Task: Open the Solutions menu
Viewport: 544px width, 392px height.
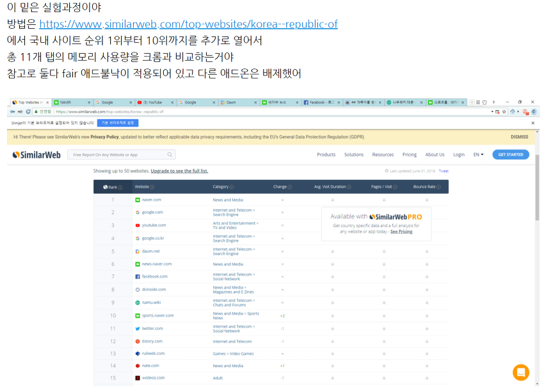Action: click(x=354, y=155)
